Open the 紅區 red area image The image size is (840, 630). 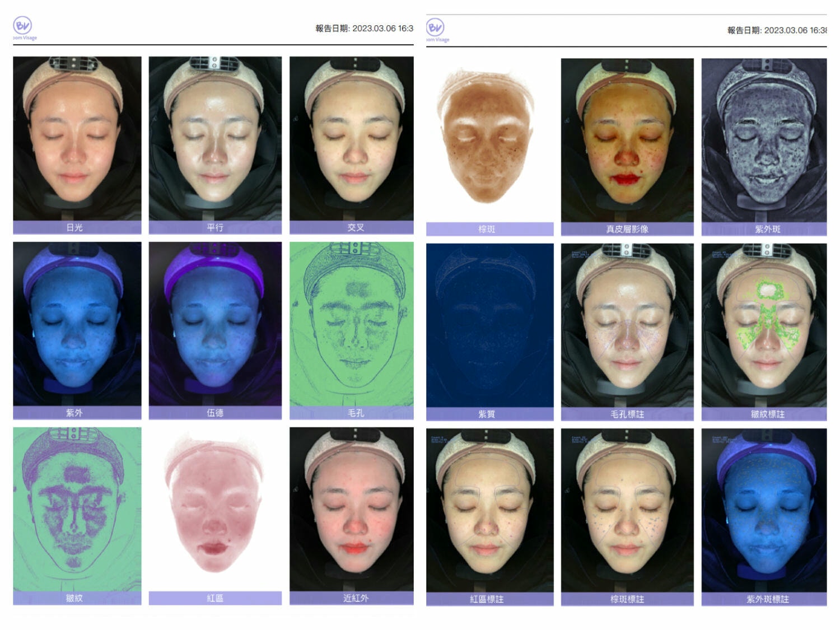215,509
